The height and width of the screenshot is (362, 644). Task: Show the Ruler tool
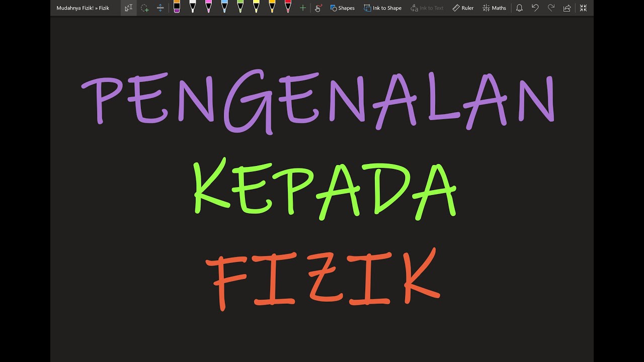point(463,8)
